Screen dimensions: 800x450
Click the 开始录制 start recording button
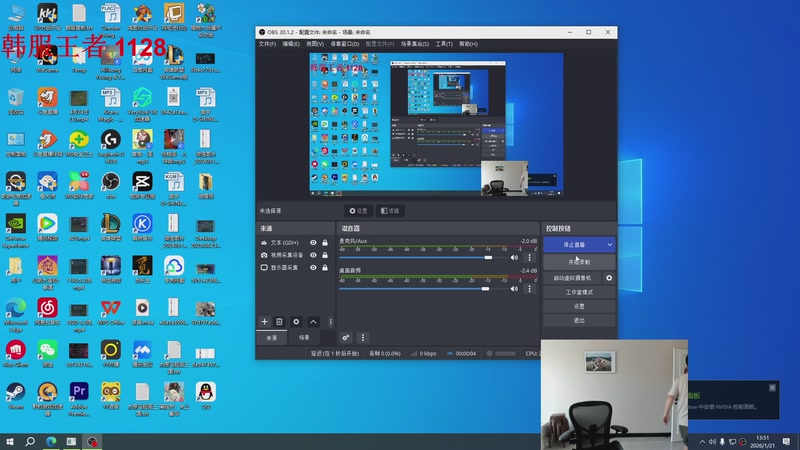click(579, 262)
